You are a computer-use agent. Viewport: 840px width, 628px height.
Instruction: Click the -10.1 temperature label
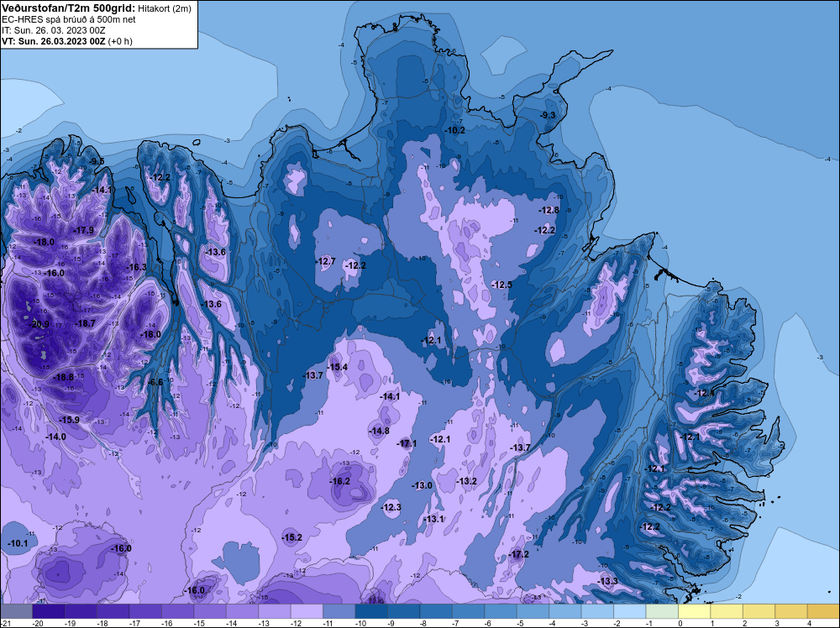pos(18,543)
